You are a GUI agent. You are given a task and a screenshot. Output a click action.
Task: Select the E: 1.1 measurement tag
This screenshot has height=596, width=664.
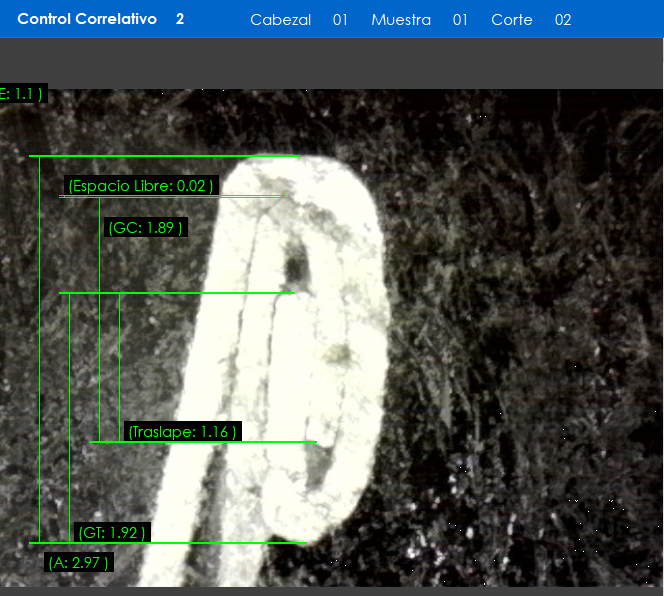click(22, 94)
